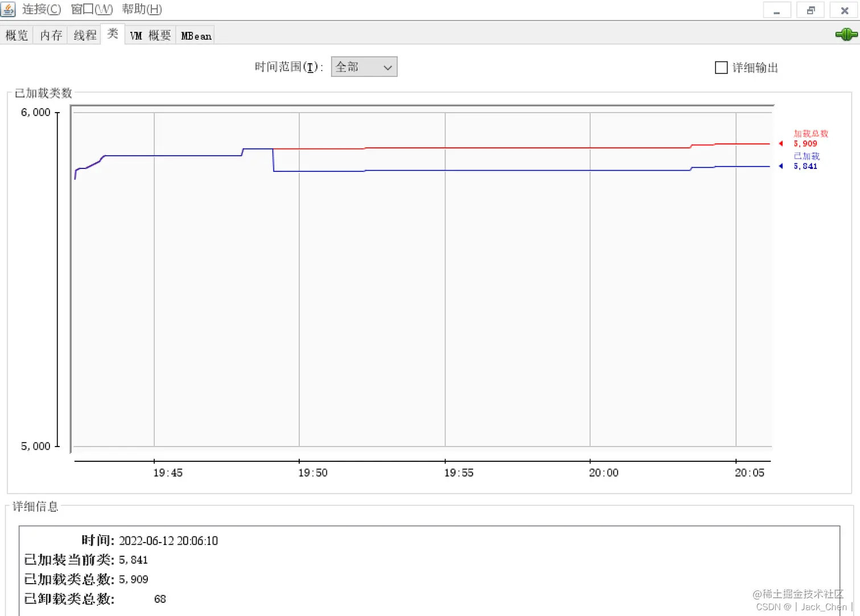Screen dimensions: 860x616
Task: Switch to the MBean tab
Action: pos(196,35)
